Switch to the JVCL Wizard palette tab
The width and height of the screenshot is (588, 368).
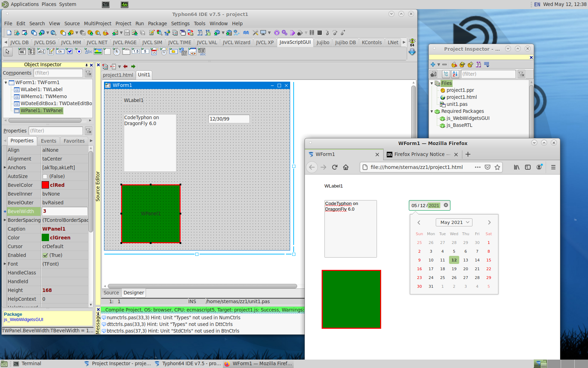(237, 42)
